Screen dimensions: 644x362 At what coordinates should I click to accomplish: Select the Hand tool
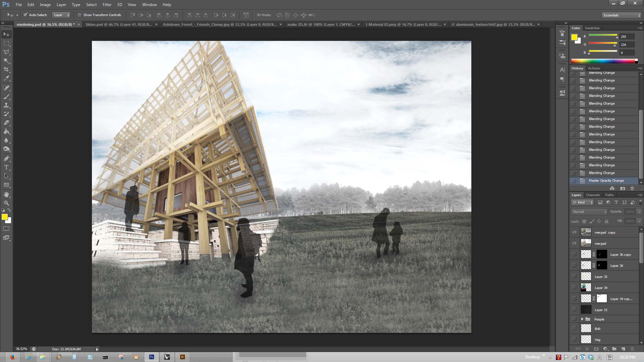tap(7, 194)
